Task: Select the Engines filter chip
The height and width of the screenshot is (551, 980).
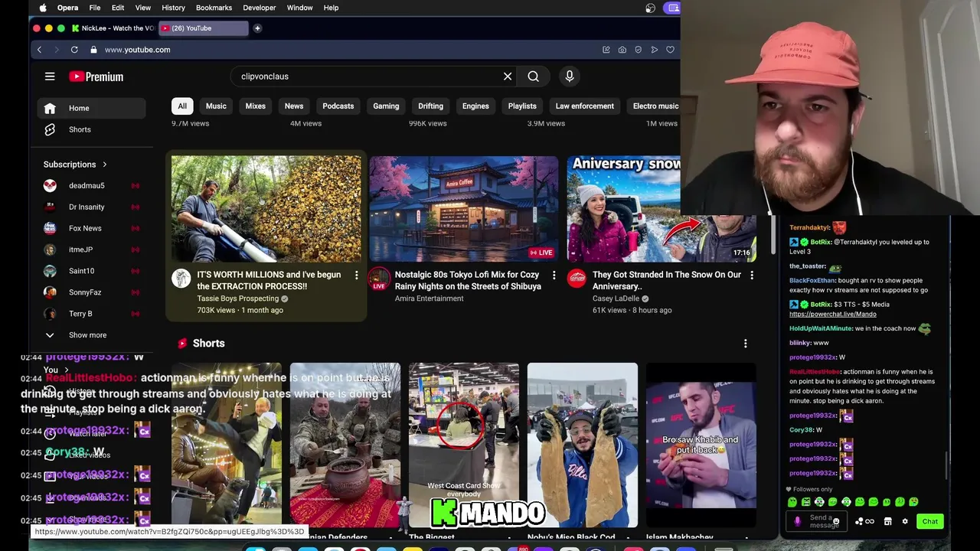Action: coord(475,106)
